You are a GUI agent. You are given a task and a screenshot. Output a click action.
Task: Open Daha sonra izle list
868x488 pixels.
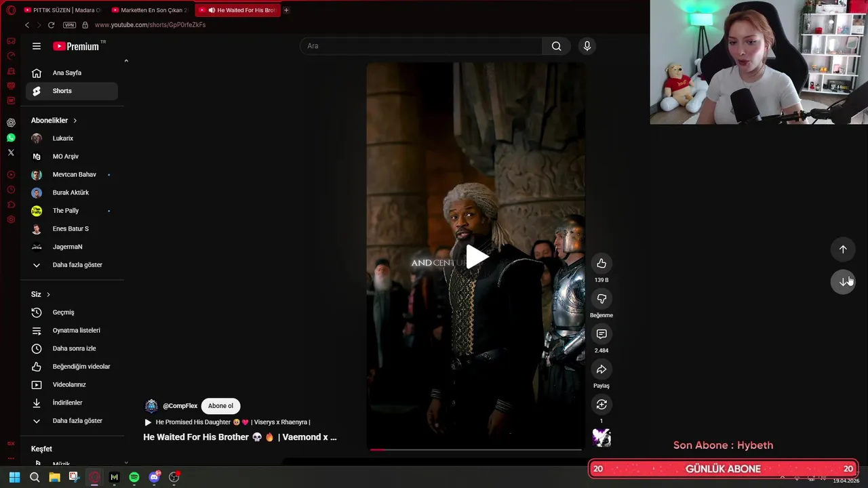click(x=72, y=348)
